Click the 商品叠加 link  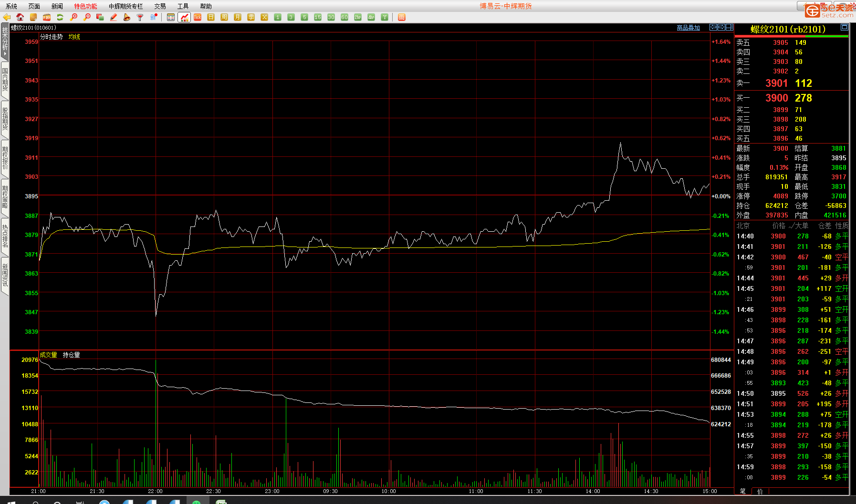pyautogui.click(x=689, y=28)
